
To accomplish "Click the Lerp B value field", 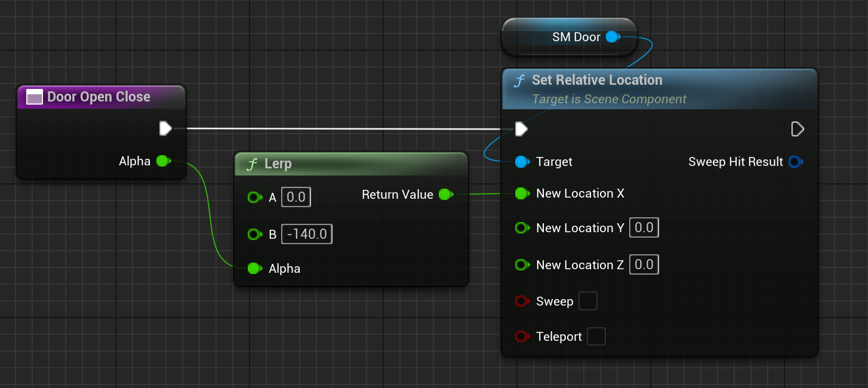I will coord(307,234).
